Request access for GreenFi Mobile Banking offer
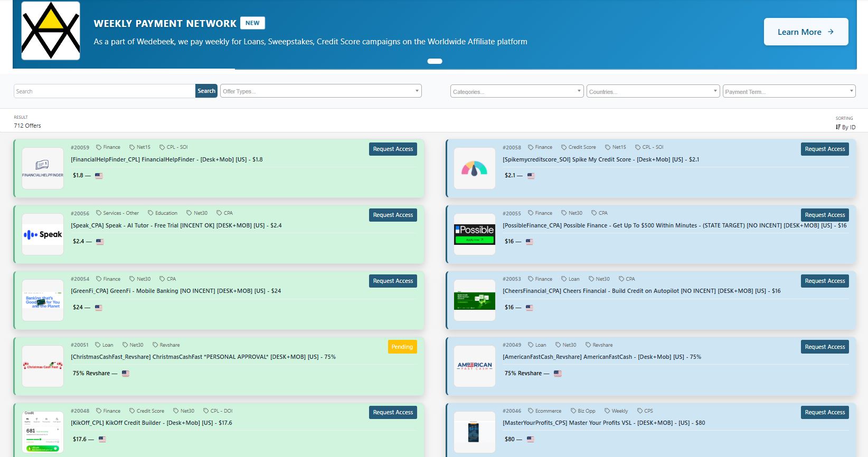The height and width of the screenshot is (457, 868). click(393, 281)
